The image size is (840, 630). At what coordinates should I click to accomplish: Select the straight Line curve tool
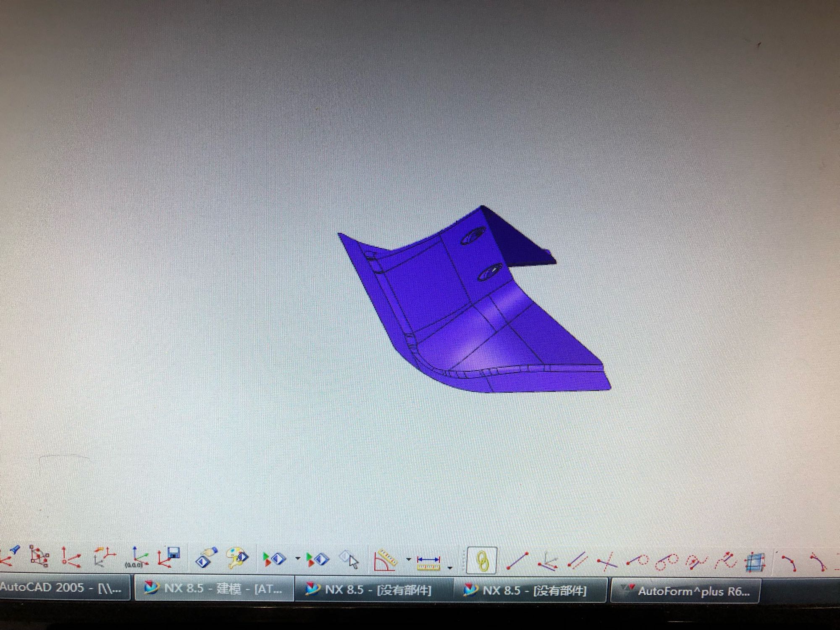[x=517, y=561]
